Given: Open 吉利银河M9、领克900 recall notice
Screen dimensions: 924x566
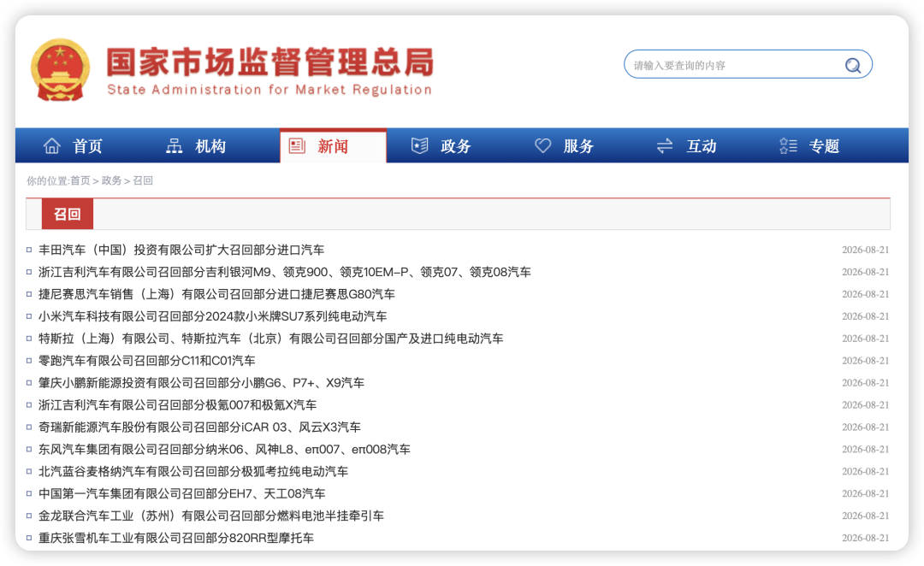Looking at the screenshot, I should tap(285, 272).
